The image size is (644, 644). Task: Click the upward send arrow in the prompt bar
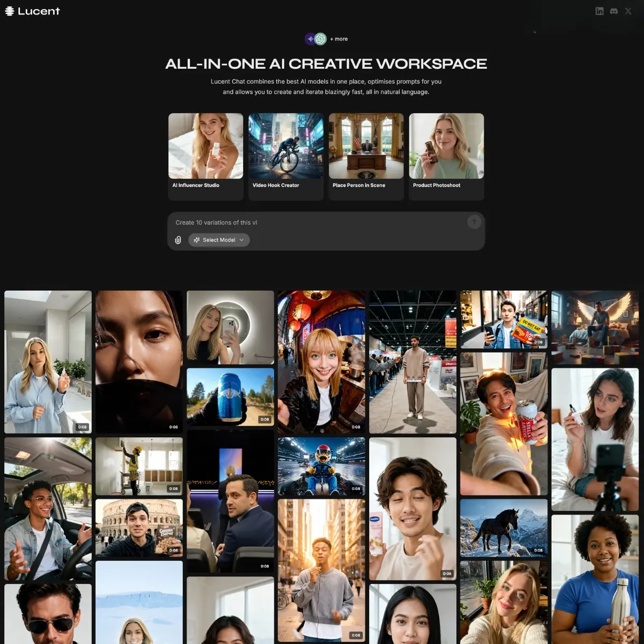point(474,222)
